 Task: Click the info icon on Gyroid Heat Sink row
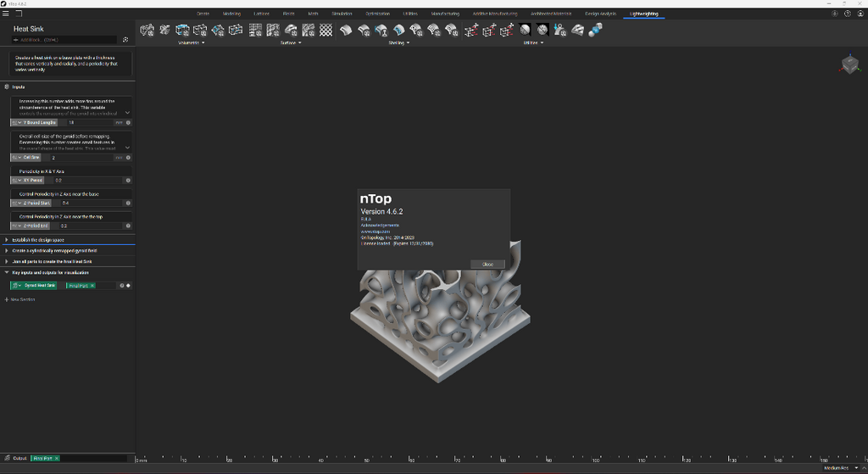pyautogui.click(x=122, y=285)
